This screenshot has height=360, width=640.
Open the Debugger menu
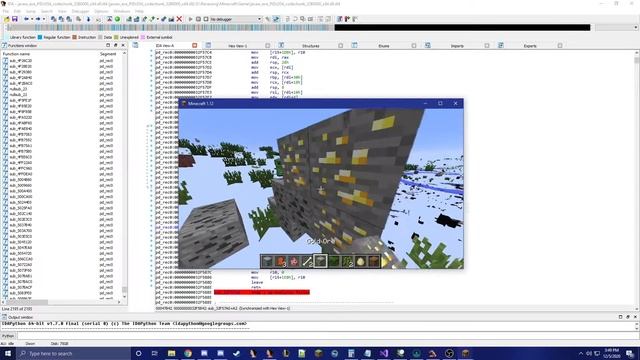pyautogui.click(x=80, y=11)
